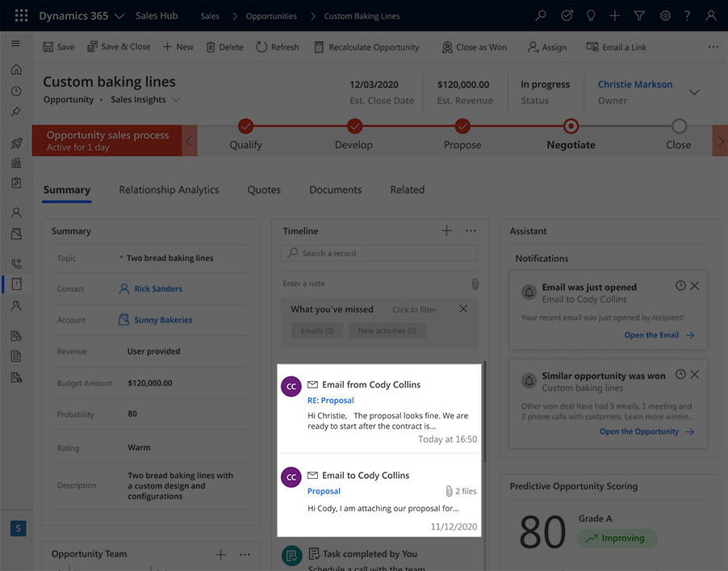This screenshot has height=571, width=728.
Task: Click Save & Close command
Action: (119, 47)
